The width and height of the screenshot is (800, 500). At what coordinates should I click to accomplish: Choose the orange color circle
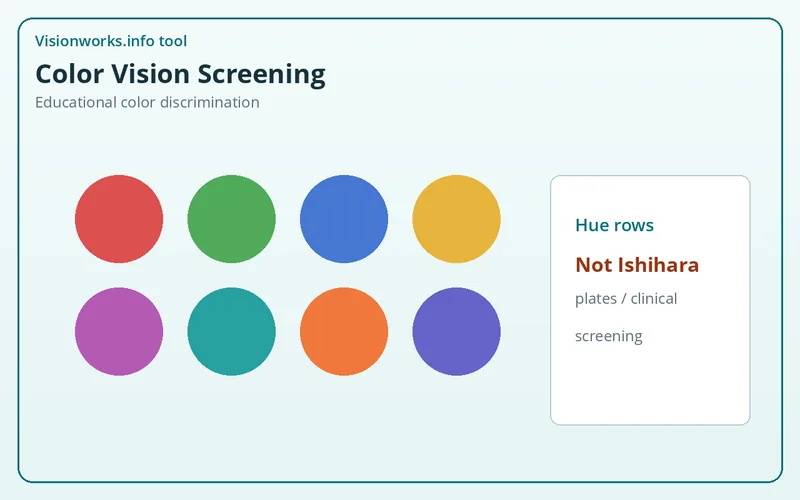point(344,331)
